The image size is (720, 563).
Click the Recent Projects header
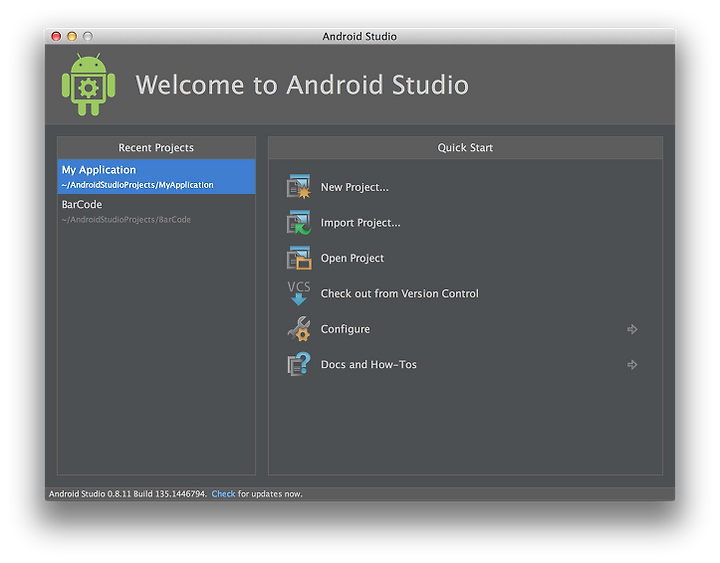point(156,147)
